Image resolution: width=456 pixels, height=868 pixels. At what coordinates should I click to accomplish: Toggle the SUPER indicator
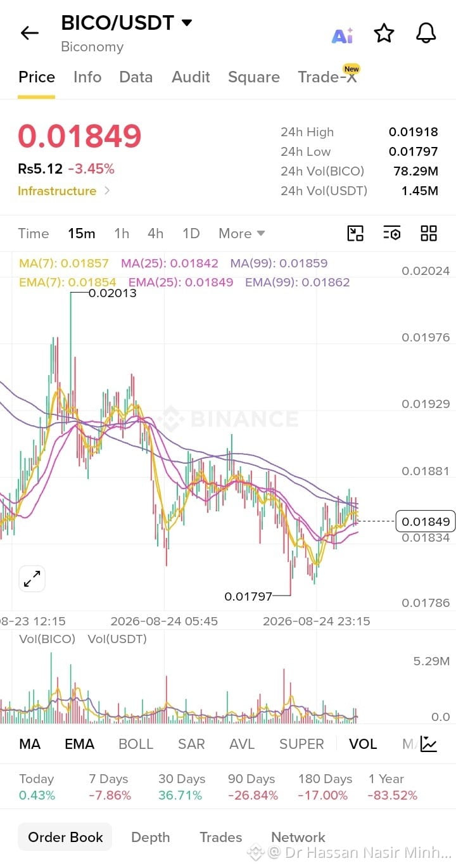pos(301,744)
